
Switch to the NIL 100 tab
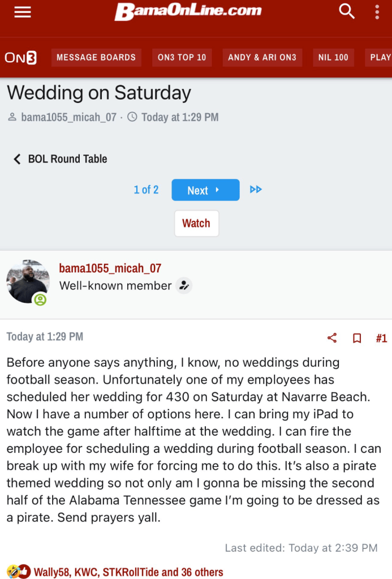333,57
